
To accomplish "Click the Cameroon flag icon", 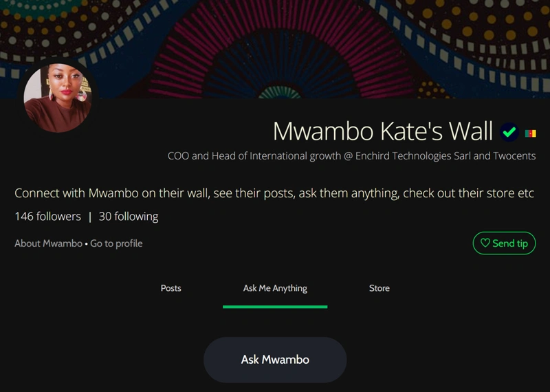I will (x=530, y=133).
